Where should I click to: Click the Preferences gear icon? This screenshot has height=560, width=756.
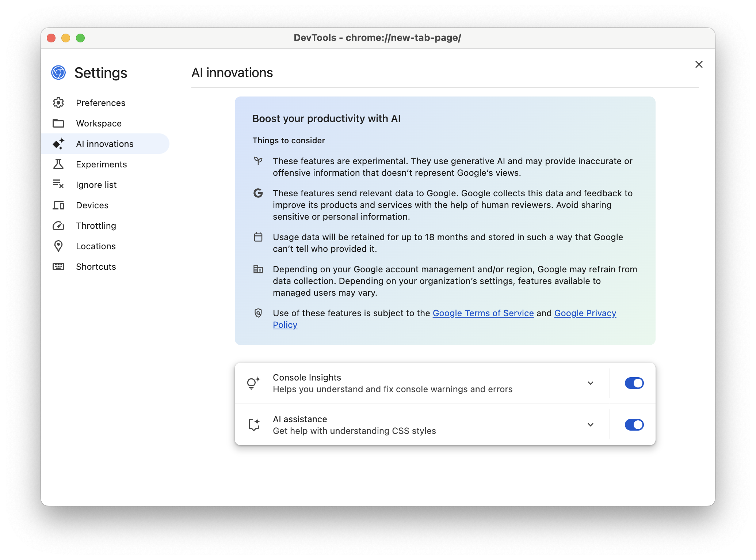[x=58, y=103]
